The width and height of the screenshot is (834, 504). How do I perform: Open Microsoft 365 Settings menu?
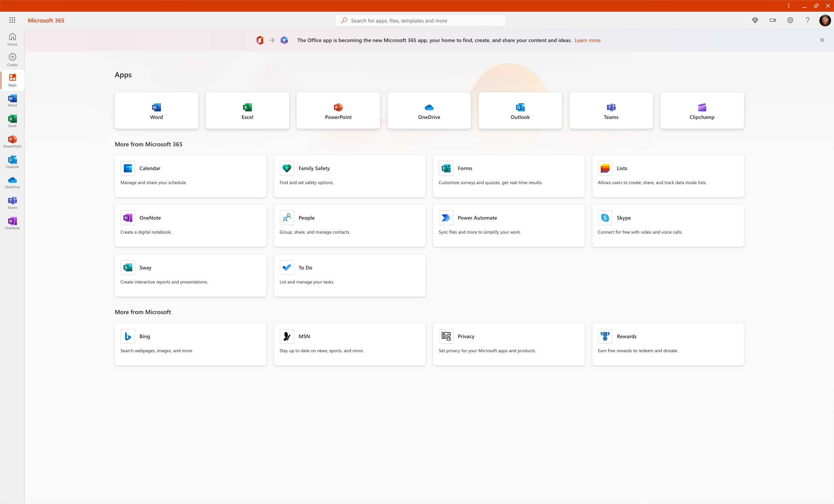coord(790,20)
